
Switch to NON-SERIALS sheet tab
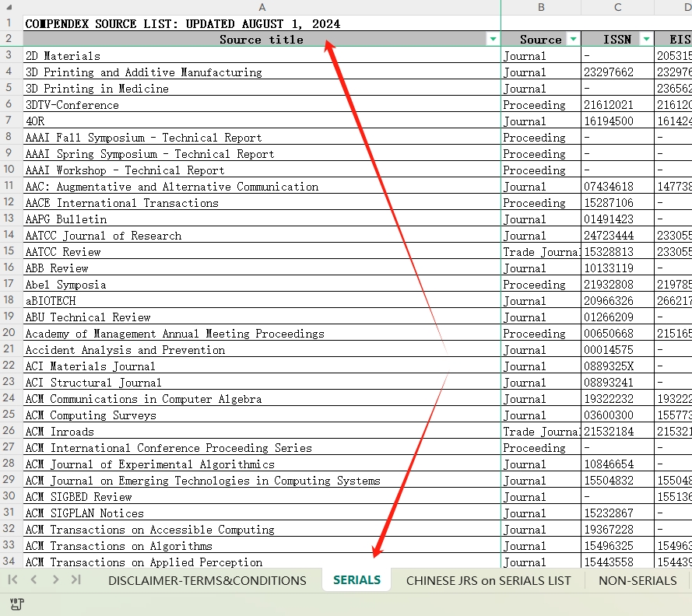pyautogui.click(x=638, y=581)
